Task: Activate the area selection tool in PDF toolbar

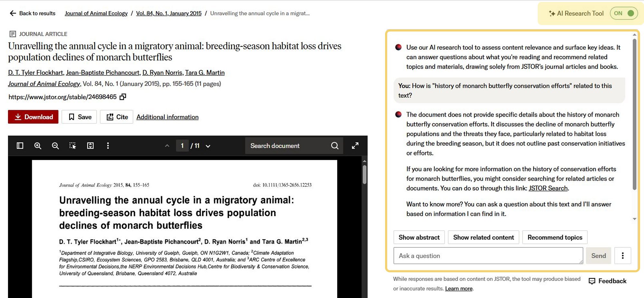Action: point(73,146)
